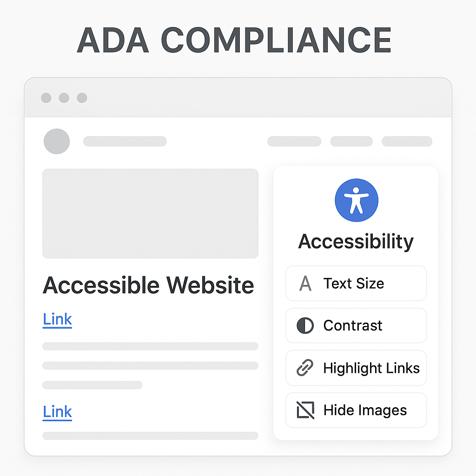Click the first Link under Accessible Website

pos(57,320)
